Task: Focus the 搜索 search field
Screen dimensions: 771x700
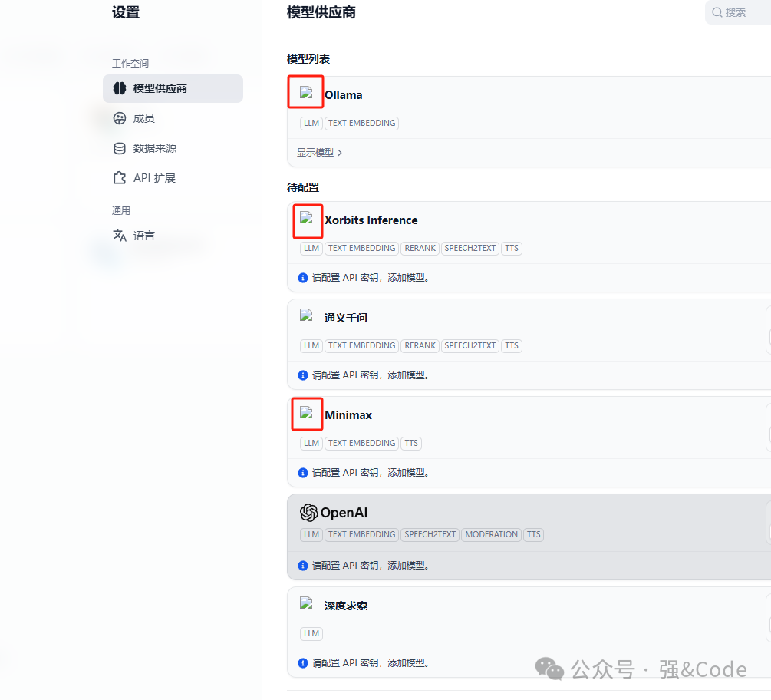Action: [738, 12]
